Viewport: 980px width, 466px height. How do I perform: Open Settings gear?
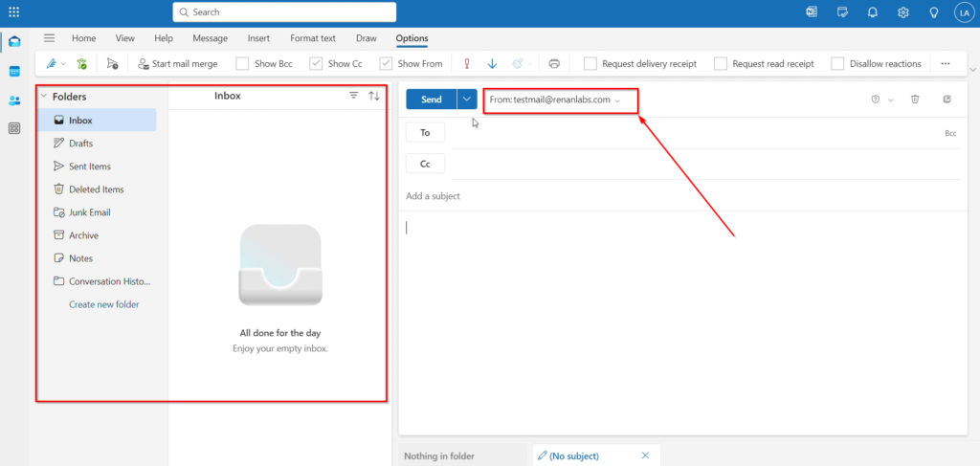tap(903, 11)
